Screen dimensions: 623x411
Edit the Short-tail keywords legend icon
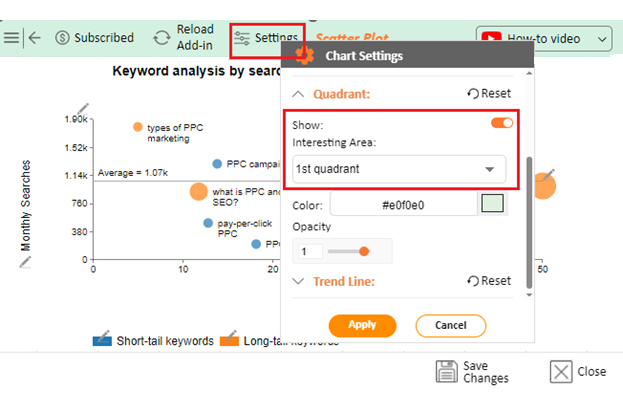(102, 338)
